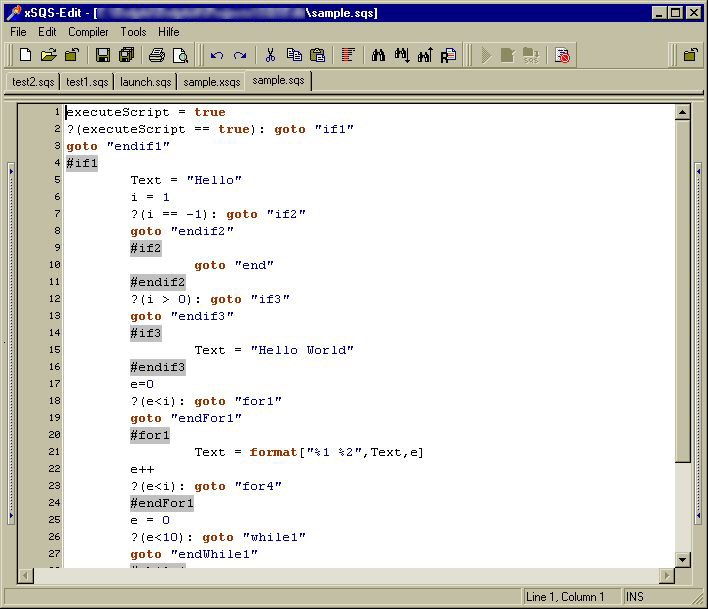708x609 pixels.
Task: Save all files with the stacked floppies icon
Action: tap(126, 55)
